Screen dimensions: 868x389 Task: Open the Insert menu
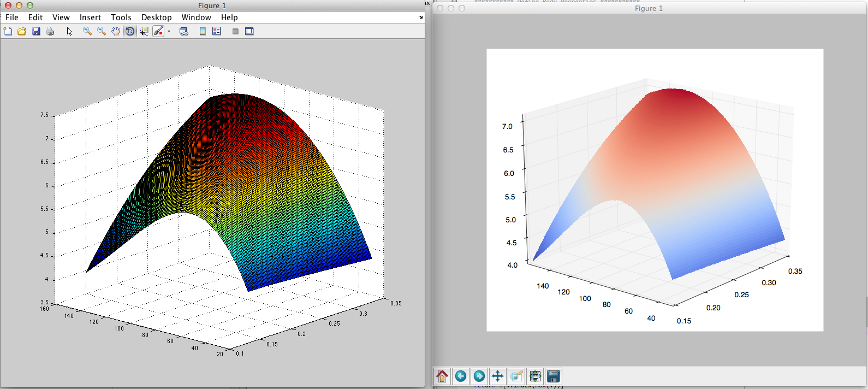(90, 17)
